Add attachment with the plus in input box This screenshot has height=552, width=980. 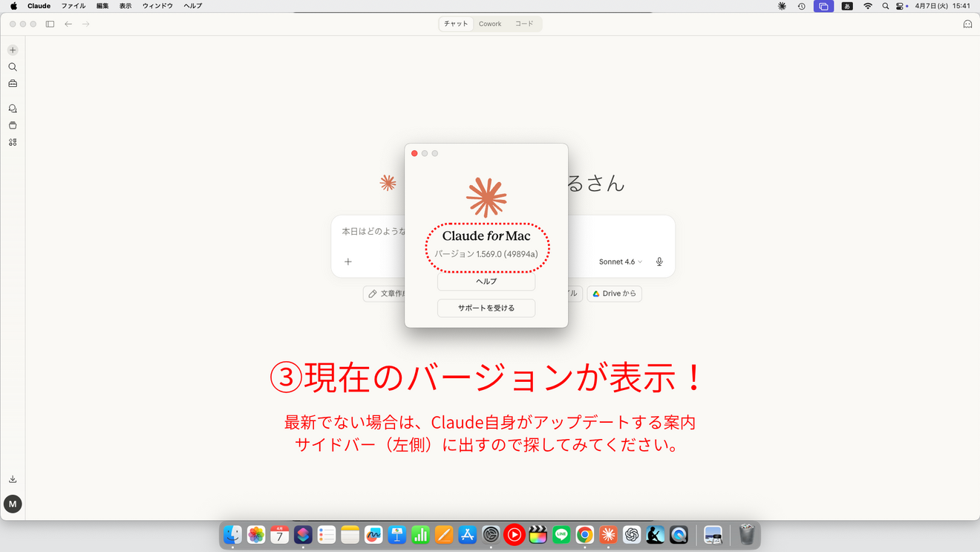click(348, 262)
